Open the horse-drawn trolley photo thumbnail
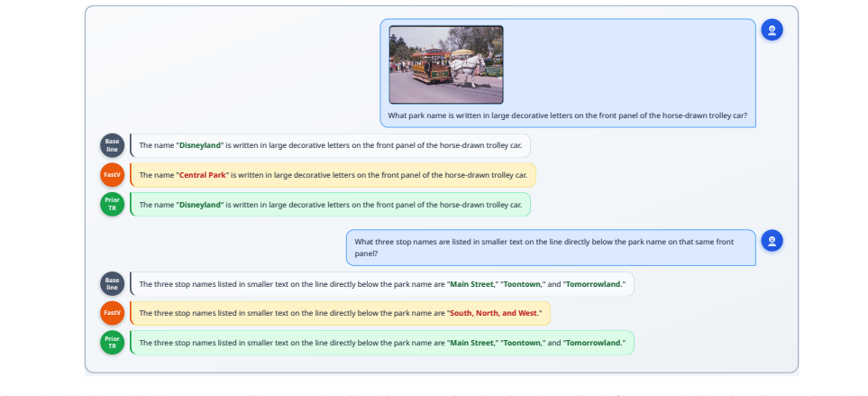Image resolution: width=868 pixels, height=396 pixels. [445, 65]
